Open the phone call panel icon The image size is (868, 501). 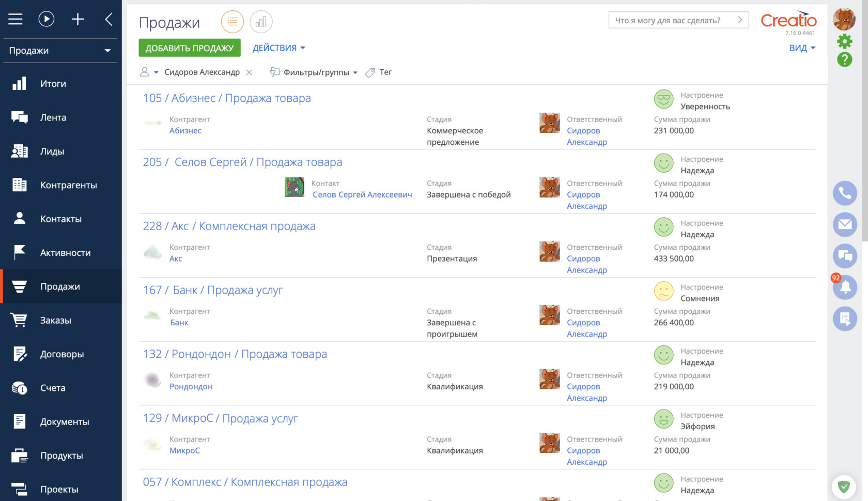[845, 193]
